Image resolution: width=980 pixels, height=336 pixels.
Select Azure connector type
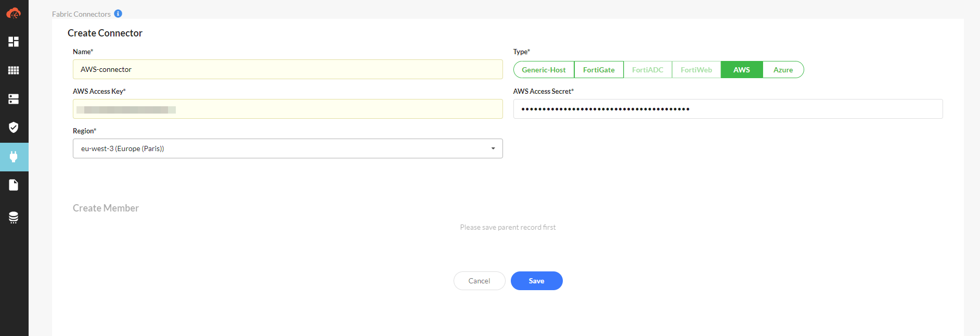[783, 70]
